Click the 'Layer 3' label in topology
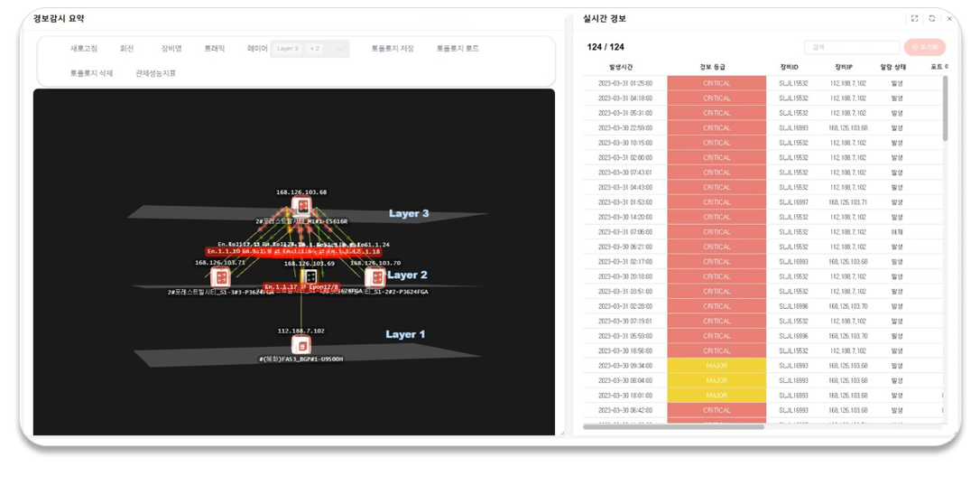This screenshot has height=495, width=980. tap(409, 213)
